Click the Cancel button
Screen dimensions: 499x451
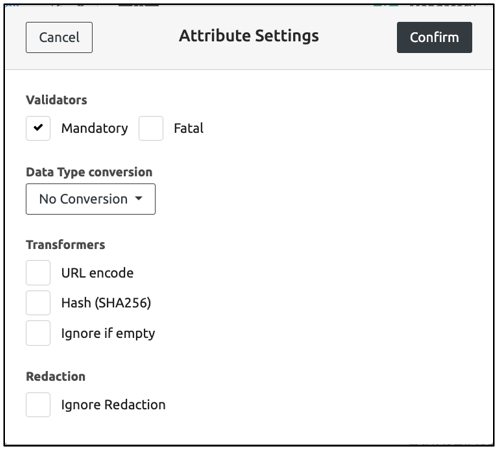(x=59, y=37)
